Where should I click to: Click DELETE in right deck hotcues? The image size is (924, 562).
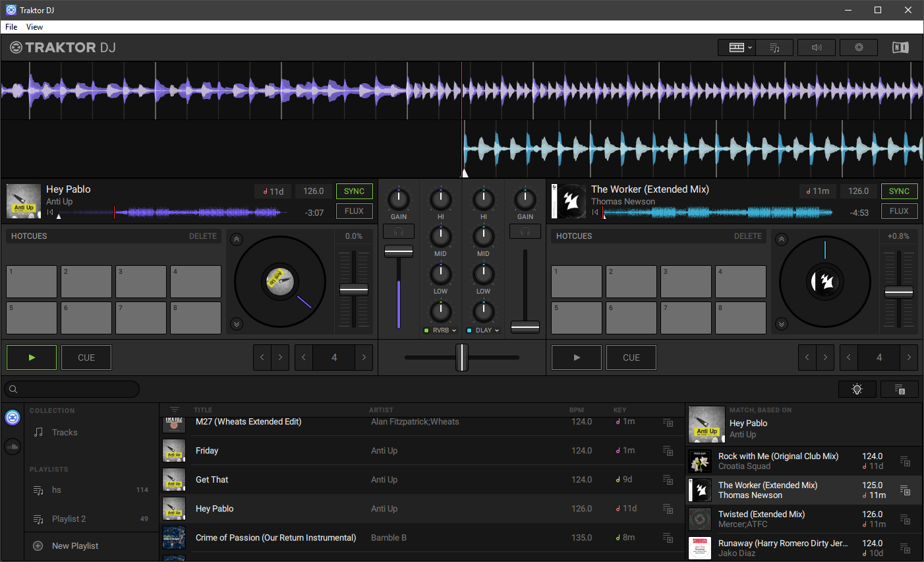(x=748, y=236)
